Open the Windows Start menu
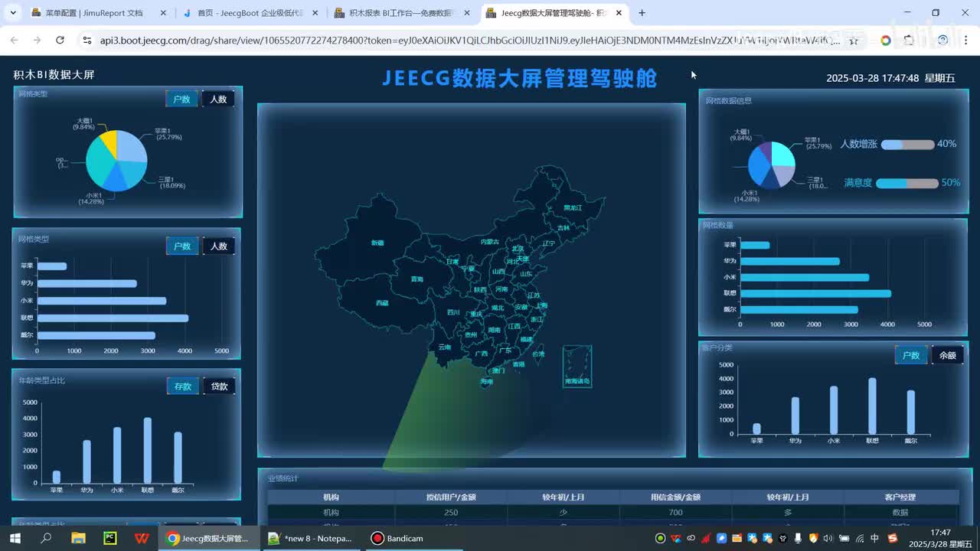This screenshot has width=980, height=551. click(15, 538)
